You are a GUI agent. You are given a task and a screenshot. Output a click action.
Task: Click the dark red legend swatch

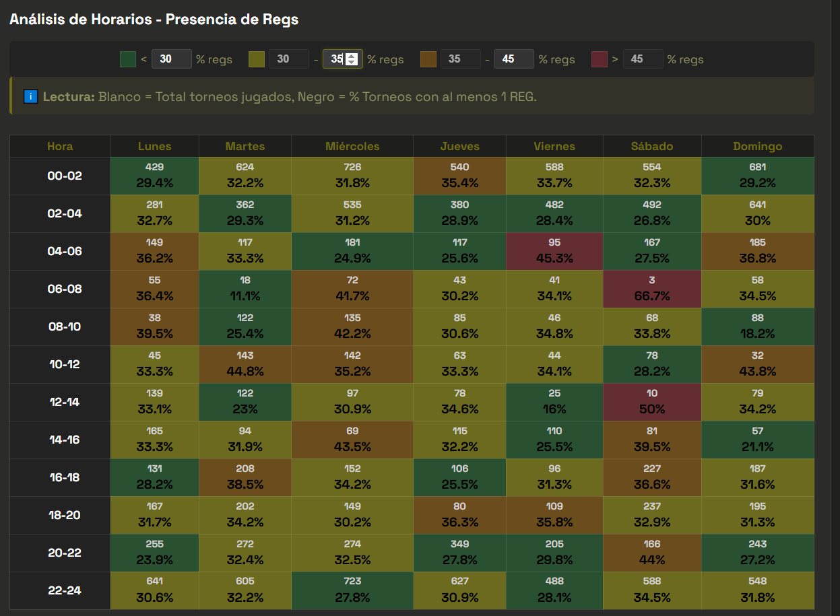(x=600, y=59)
